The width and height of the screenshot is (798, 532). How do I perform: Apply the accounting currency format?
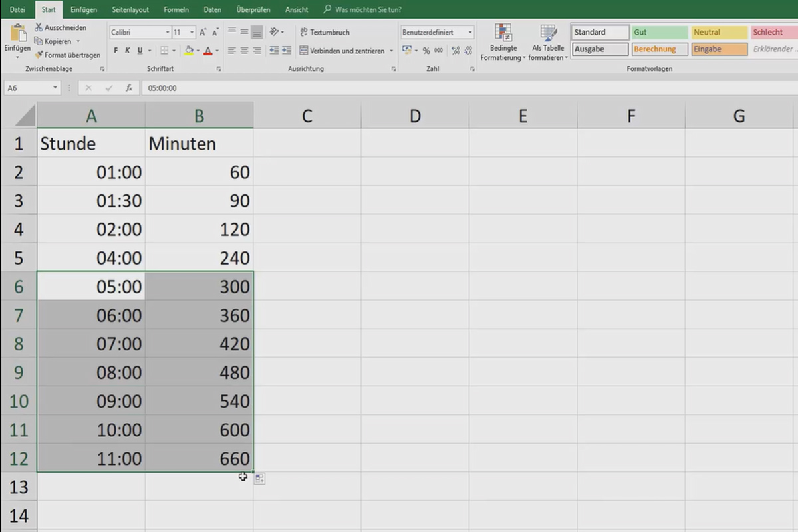tap(407, 51)
